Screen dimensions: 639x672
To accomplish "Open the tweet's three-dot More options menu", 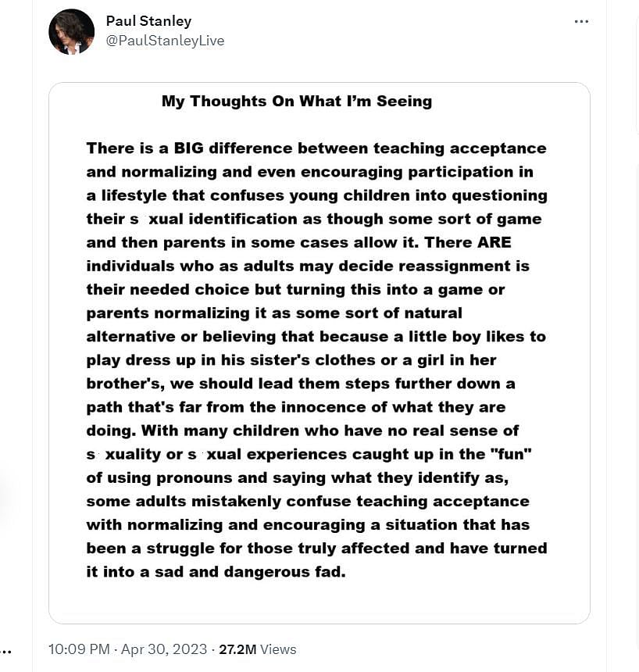I will (581, 21).
